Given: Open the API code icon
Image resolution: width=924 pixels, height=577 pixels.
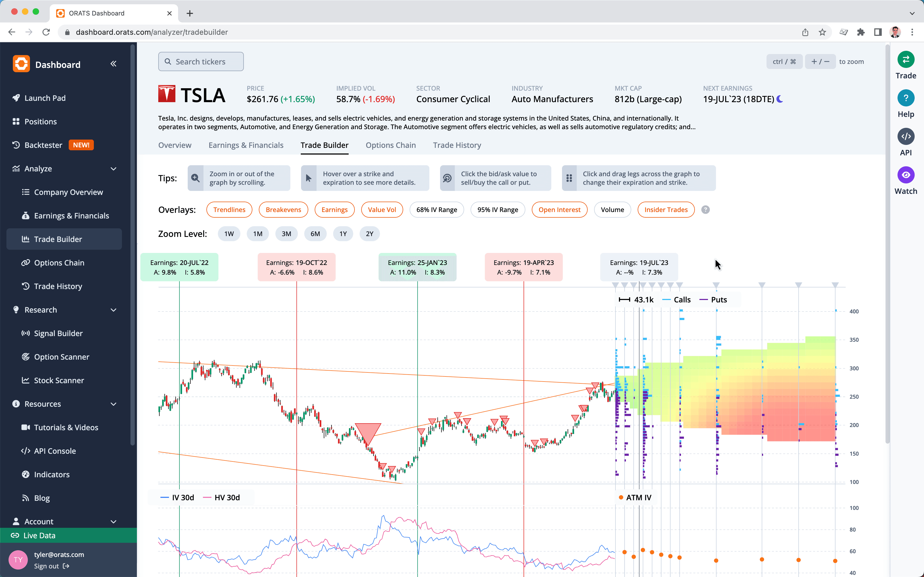Looking at the screenshot, I should pyautogui.click(x=906, y=137).
